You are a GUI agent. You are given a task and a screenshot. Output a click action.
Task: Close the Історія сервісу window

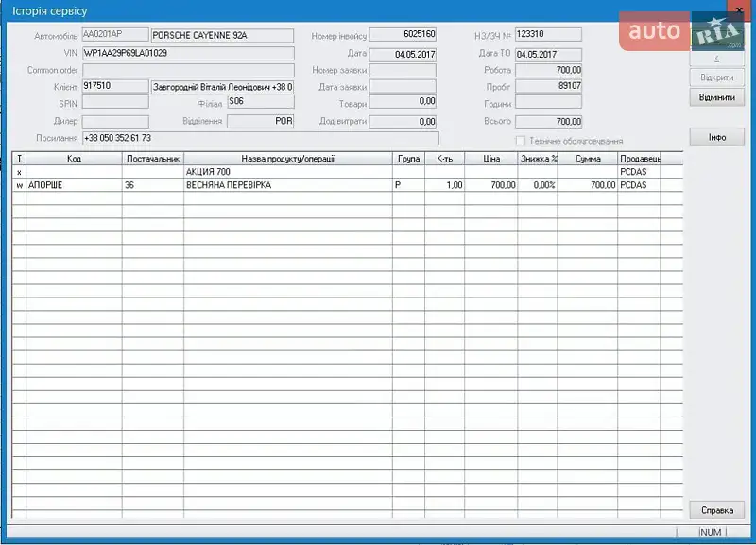tap(740, 9)
